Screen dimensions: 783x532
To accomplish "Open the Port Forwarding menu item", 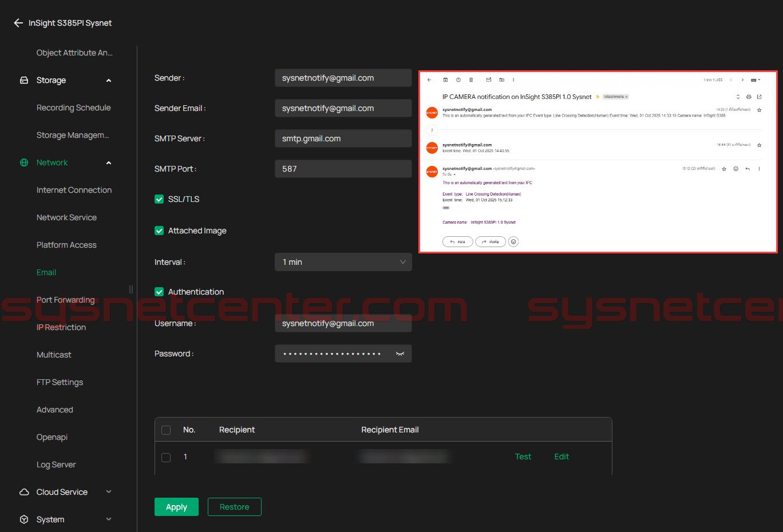I will 65,300.
